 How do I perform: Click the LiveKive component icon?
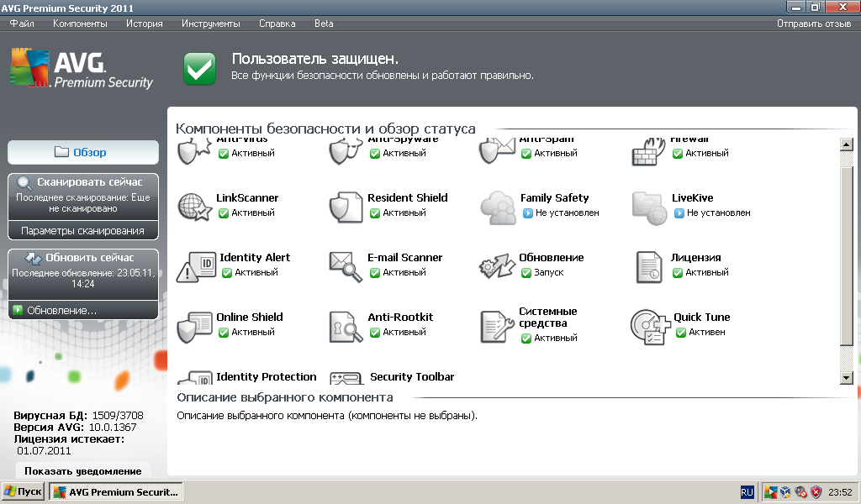[649, 207]
